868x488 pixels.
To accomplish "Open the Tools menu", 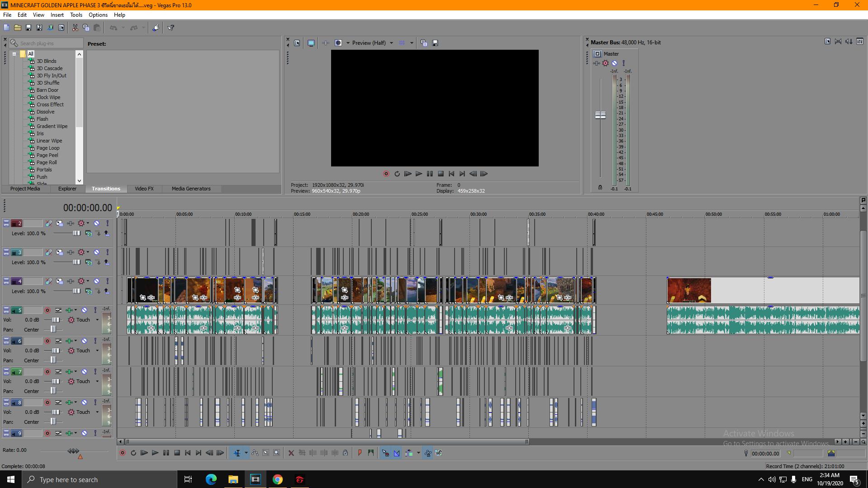I will click(x=76, y=15).
